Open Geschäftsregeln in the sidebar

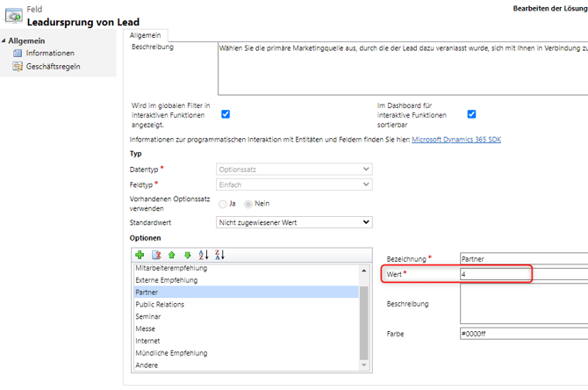pos(53,67)
